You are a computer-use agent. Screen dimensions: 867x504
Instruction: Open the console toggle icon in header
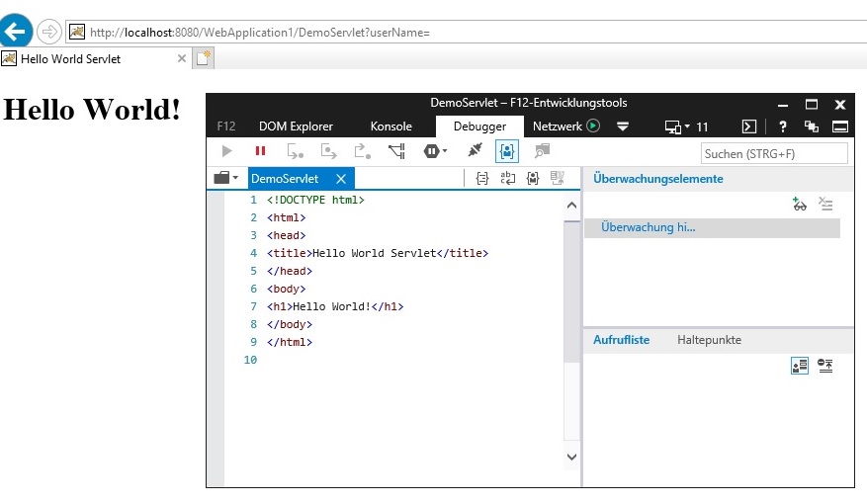[x=749, y=126]
